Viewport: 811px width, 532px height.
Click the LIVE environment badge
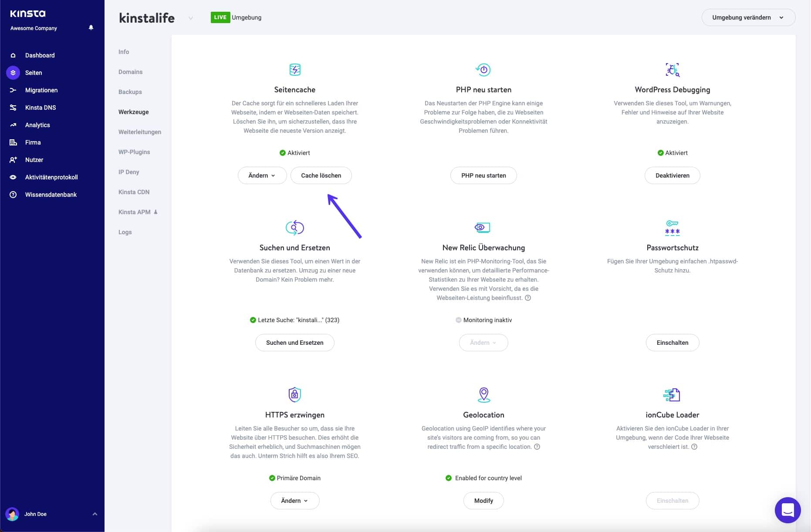pos(220,17)
